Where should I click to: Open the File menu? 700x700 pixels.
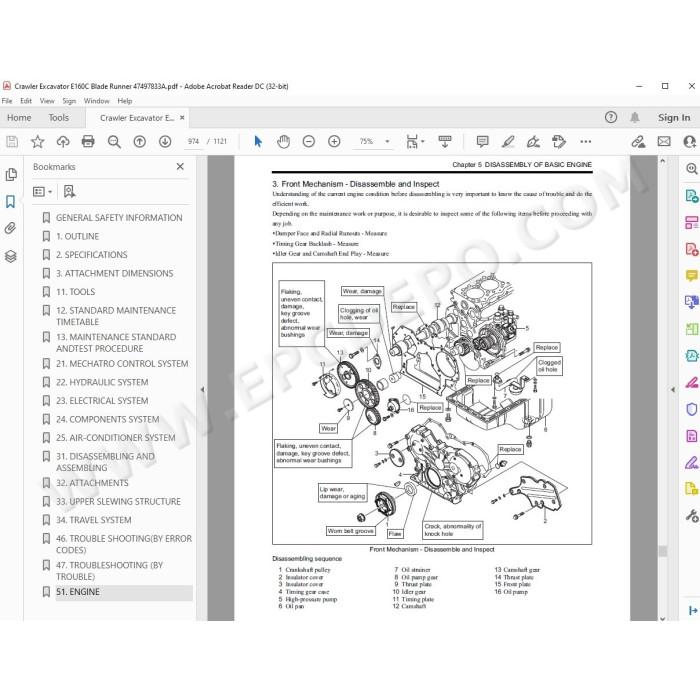coord(7,101)
